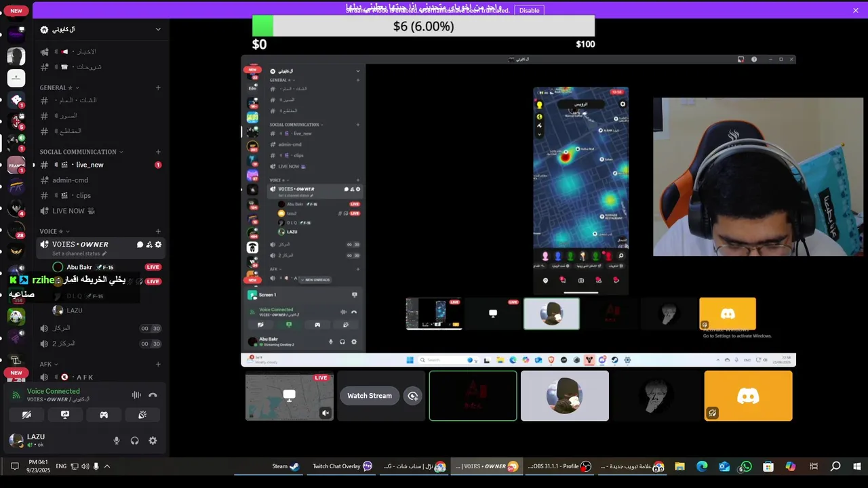Viewport: 868px width, 488px height.
Task: Open taskbar clock showing 9/23/2025
Action: pos(37,466)
